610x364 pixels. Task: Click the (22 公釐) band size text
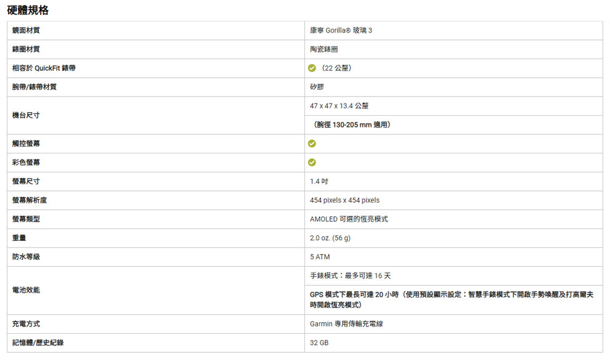[337, 68]
